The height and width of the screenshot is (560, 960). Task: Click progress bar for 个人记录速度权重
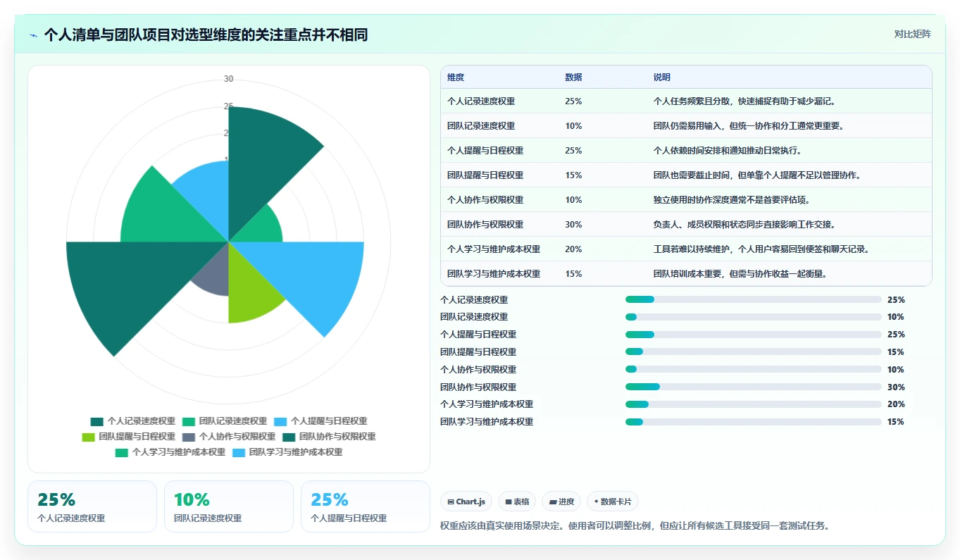point(753,299)
